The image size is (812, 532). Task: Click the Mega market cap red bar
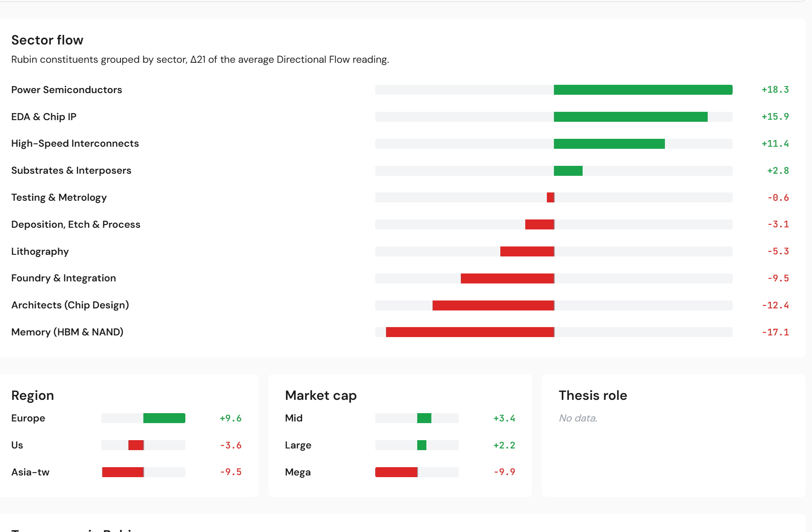[396, 472]
